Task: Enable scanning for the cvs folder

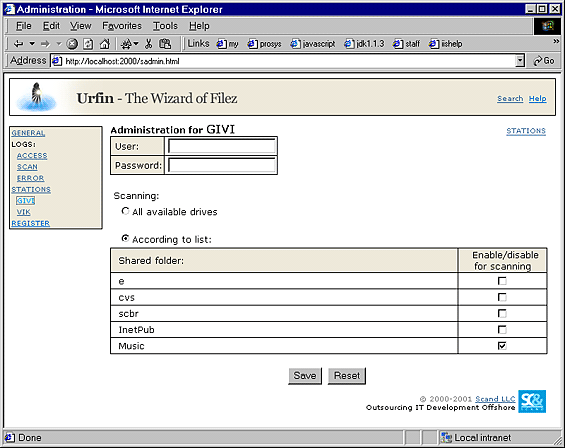Action: [x=502, y=297]
